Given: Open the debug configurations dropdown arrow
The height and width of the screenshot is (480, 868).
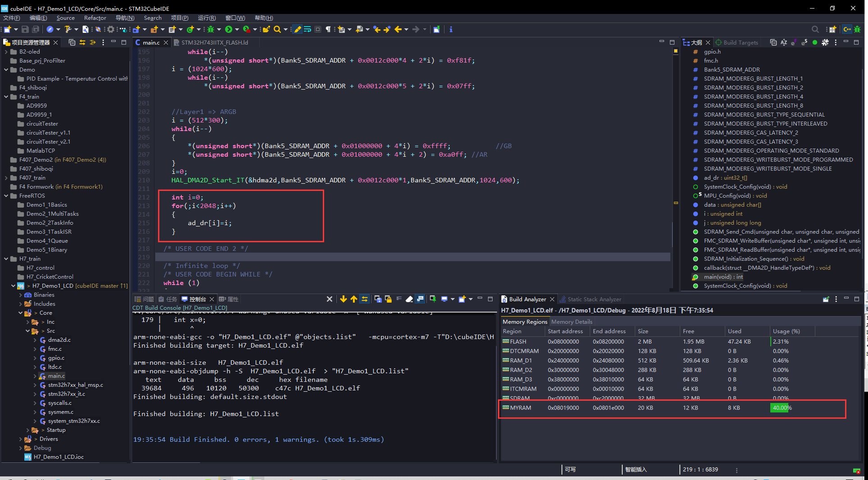Looking at the screenshot, I should 219,29.
